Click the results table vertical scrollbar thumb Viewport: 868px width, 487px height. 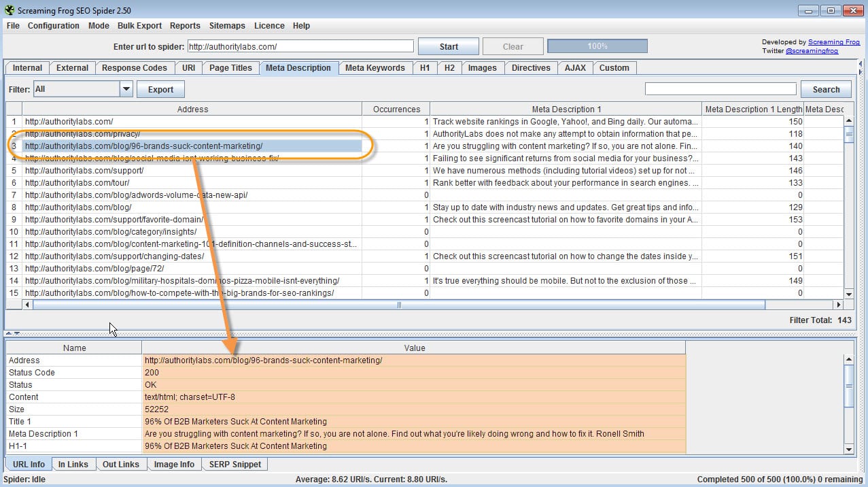[849, 134]
